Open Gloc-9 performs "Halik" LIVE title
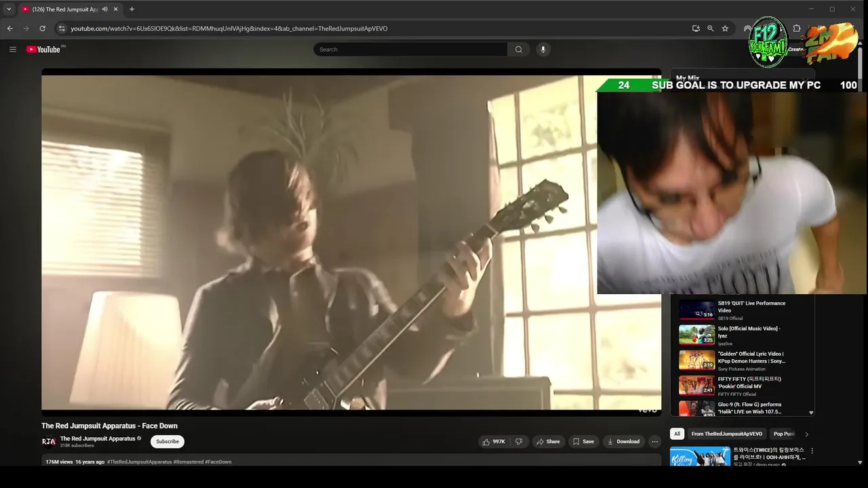Viewport: 868px width, 488px height. (749, 408)
